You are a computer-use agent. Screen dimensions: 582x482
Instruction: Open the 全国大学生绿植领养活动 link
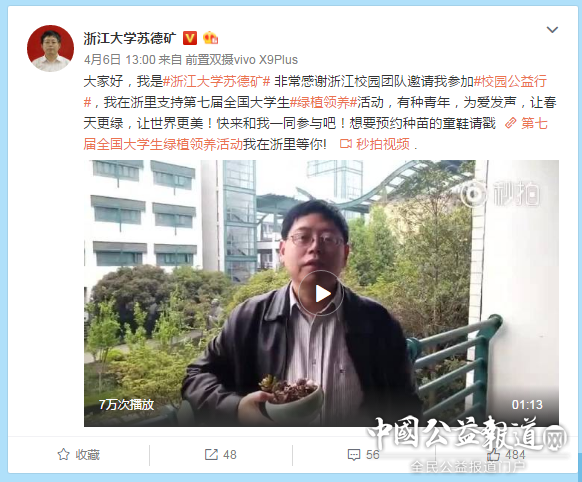170,144
